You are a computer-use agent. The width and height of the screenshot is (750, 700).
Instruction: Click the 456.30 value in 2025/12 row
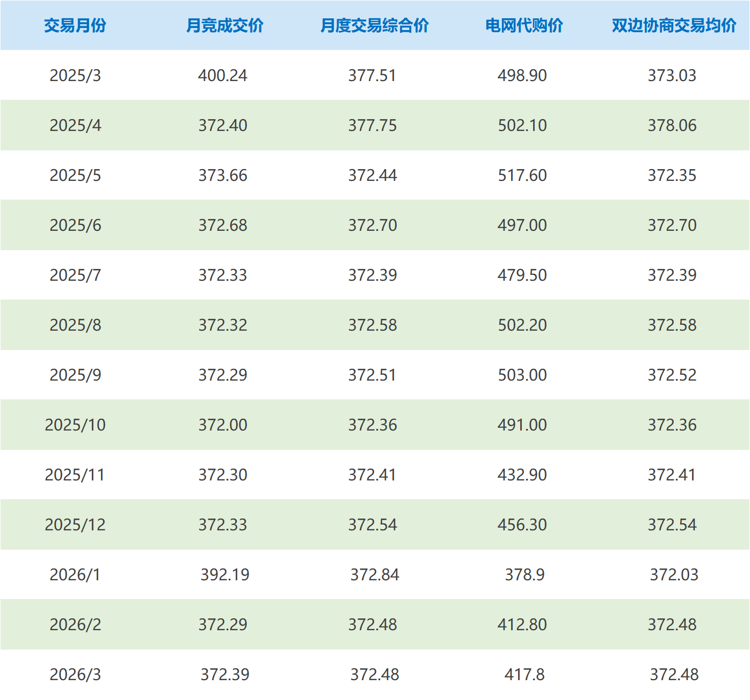[522, 524]
